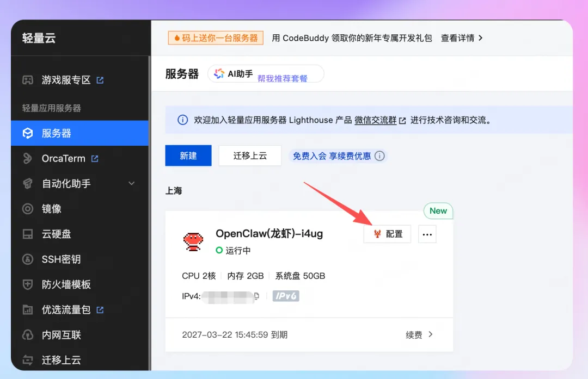Select 服务器 in the sidebar

coord(80,133)
